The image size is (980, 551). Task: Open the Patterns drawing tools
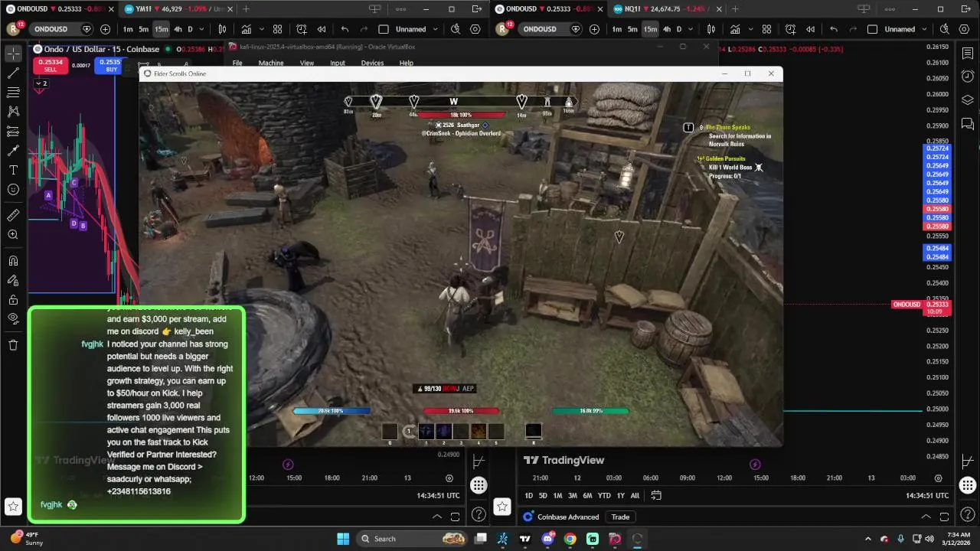[x=13, y=112]
